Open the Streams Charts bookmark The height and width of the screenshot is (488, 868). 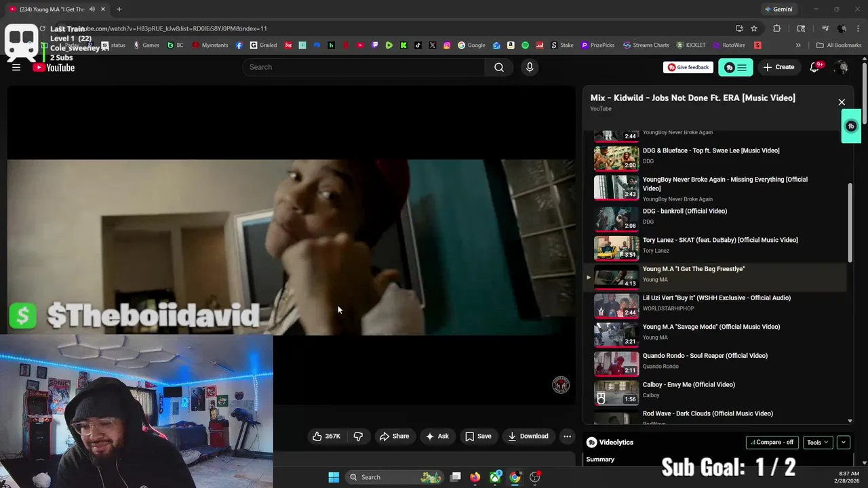[x=646, y=45]
